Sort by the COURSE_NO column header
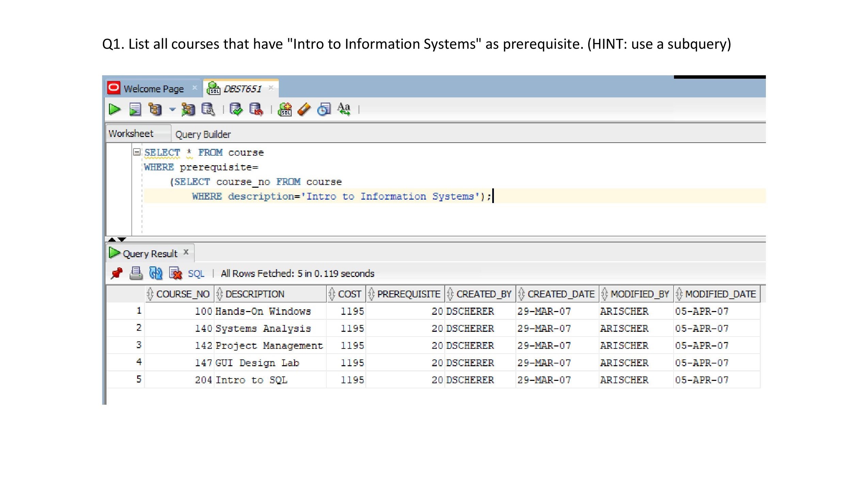 (182, 294)
